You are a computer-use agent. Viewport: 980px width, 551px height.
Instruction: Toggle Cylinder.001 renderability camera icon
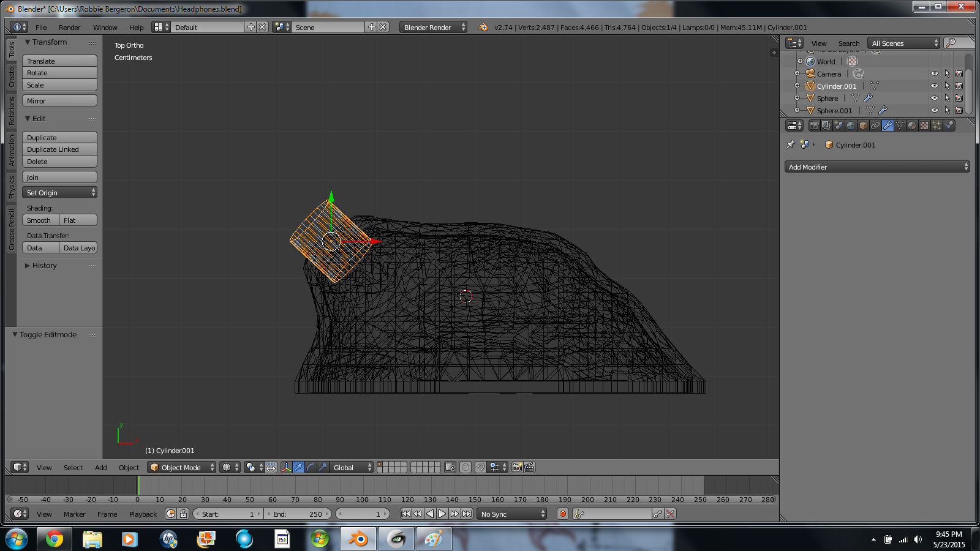[x=959, y=86]
